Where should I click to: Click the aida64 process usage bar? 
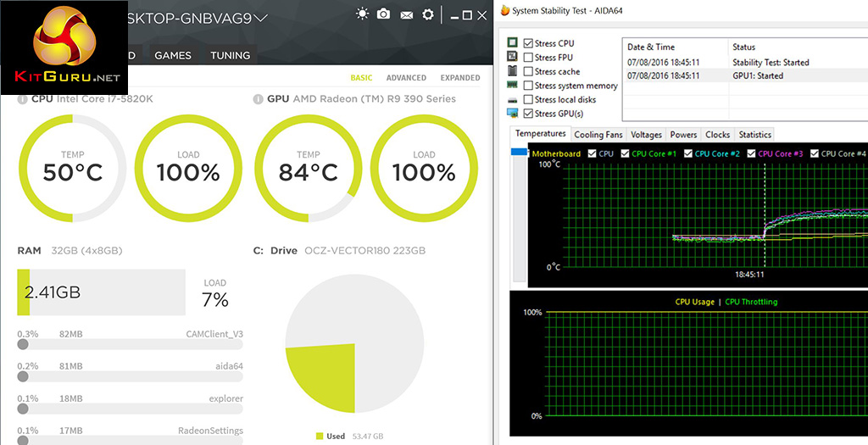130,376
